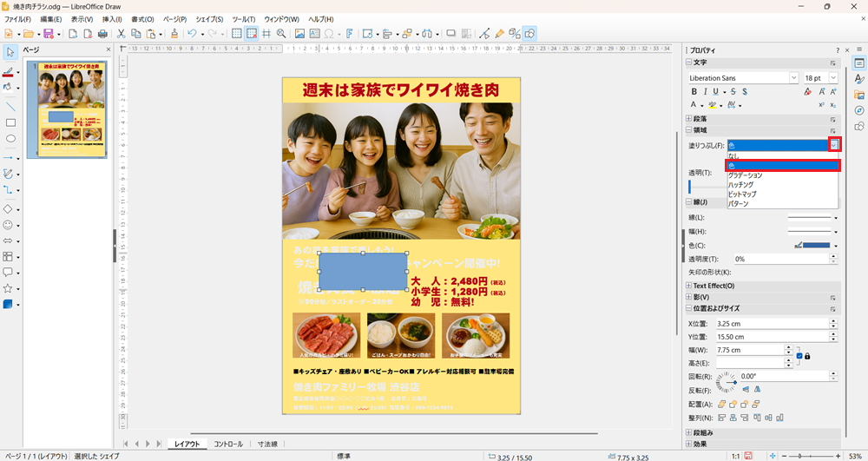Toggle keep ratio checkbox
Screen dimensions: 868x461
click(x=799, y=356)
